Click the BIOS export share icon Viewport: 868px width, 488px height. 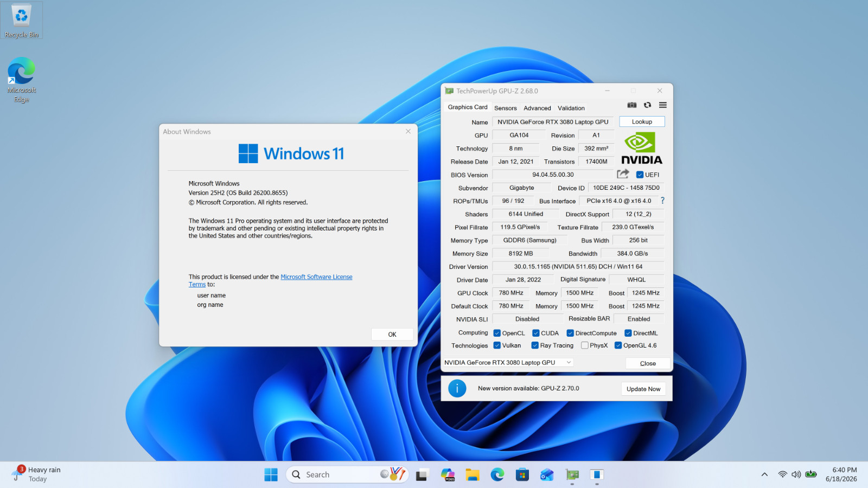coord(623,174)
